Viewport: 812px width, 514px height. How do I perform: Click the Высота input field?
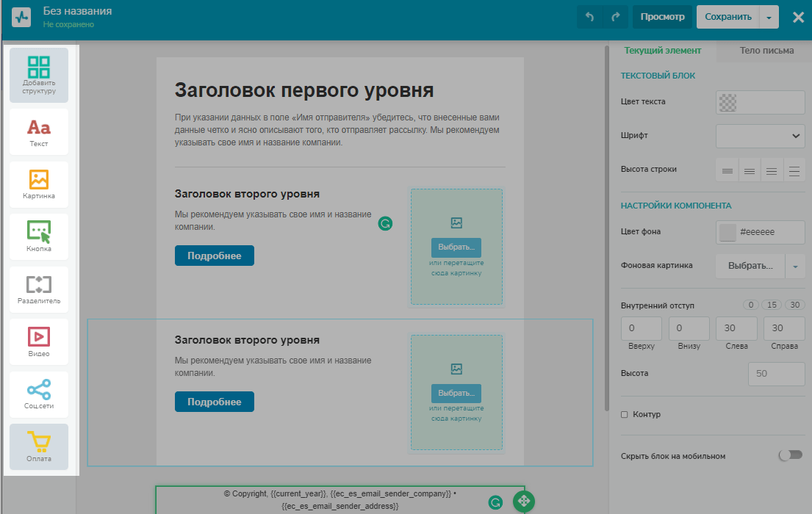(x=776, y=374)
